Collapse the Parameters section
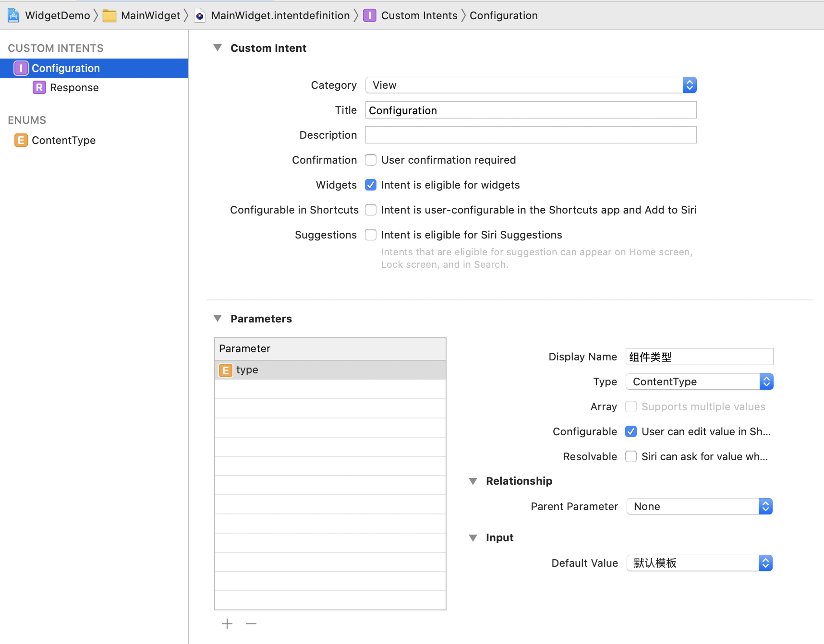The image size is (824, 644). [x=218, y=319]
